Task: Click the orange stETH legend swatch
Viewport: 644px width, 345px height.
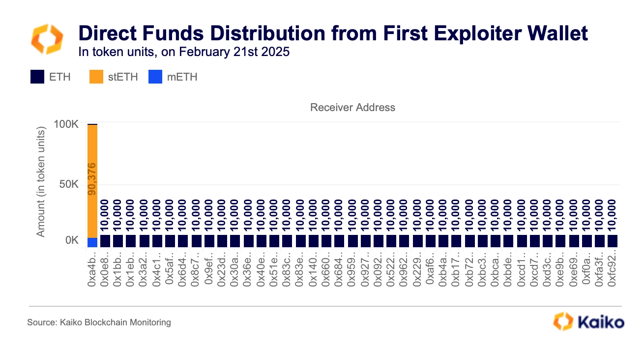Action: pos(96,77)
